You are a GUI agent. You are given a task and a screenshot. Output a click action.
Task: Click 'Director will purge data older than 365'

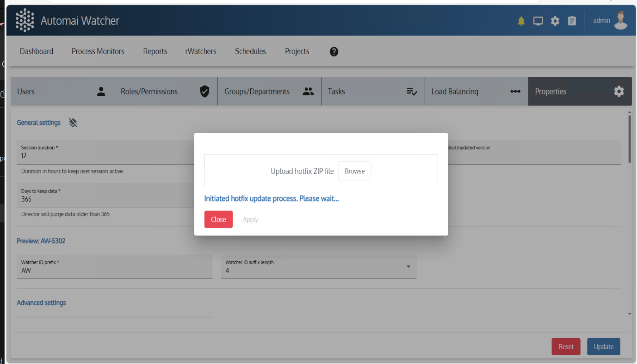point(66,214)
